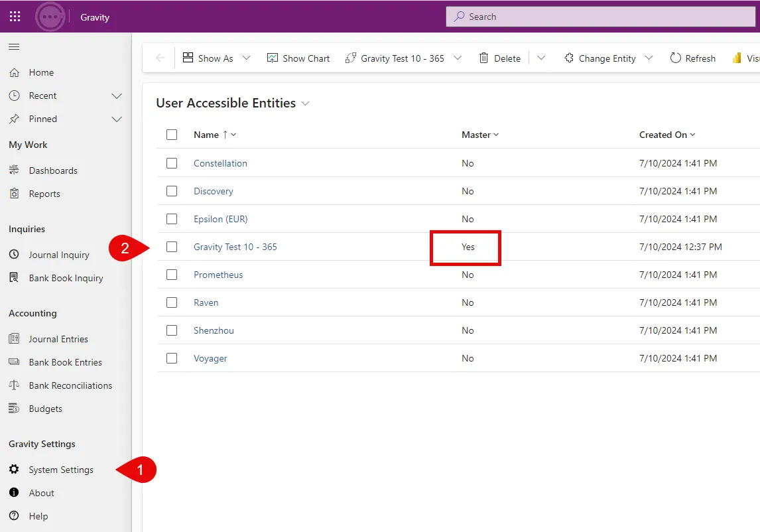Screen dimensions: 760x532
Task: Click the back arrow in toolbar
Action: pyautogui.click(x=160, y=58)
